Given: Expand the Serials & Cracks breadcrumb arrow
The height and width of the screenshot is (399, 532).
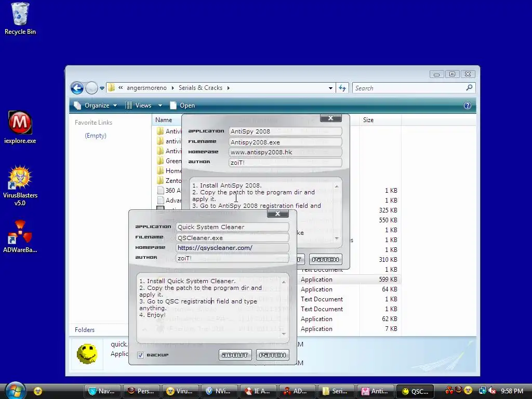Looking at the screenshot, I should [229, 88].
